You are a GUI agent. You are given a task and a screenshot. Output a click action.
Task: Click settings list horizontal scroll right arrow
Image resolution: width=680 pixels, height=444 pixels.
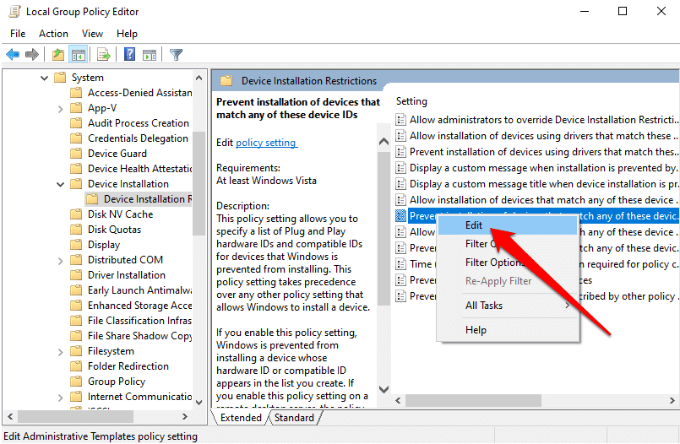pos(672,400)
